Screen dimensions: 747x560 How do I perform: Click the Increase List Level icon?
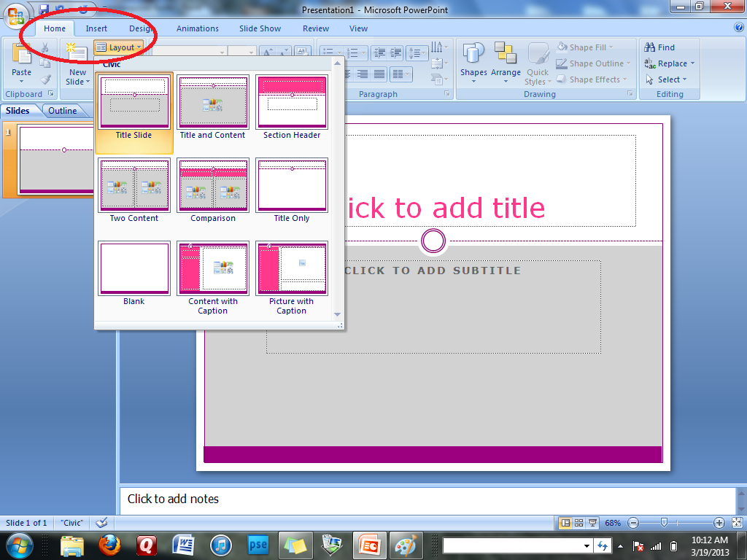(x=396, y=52)
